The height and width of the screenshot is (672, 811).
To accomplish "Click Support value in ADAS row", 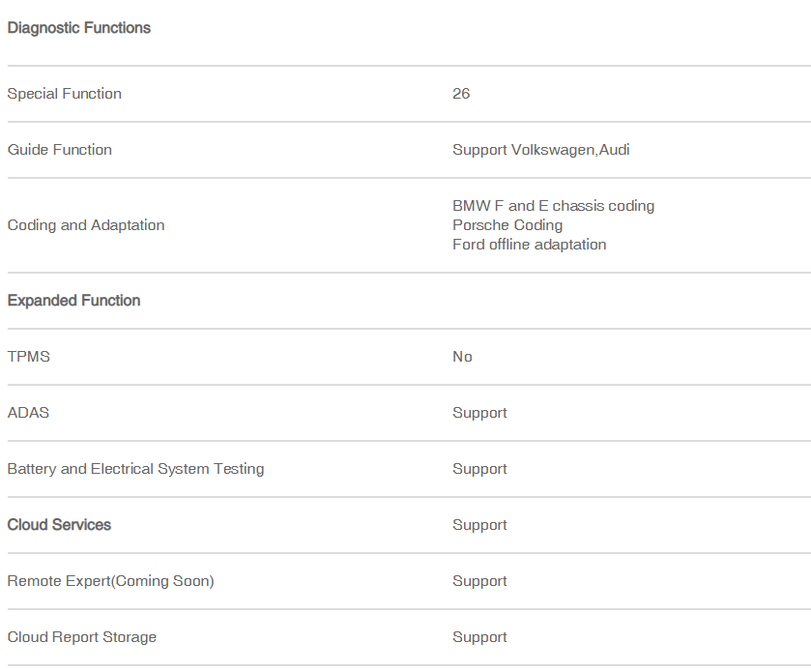I will point(479,413).
